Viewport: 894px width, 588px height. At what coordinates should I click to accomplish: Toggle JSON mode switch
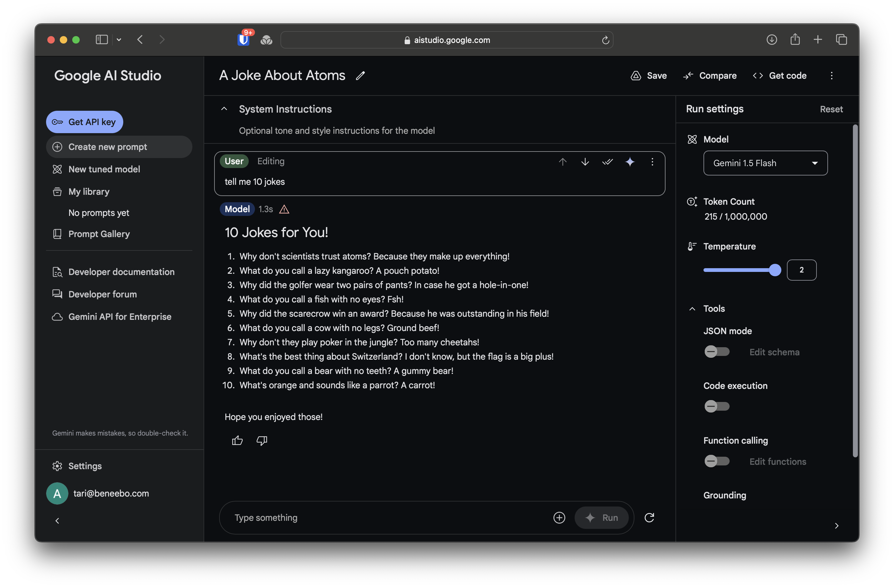pos(717,352)
